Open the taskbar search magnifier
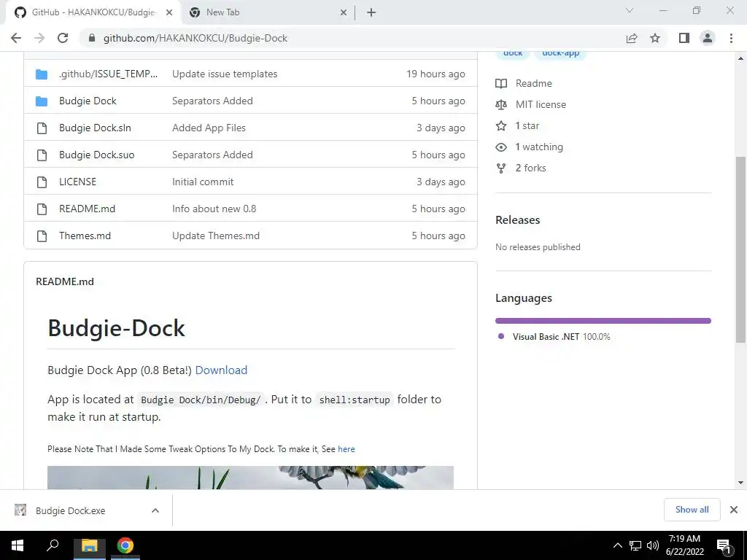The width and height of the screenshot is (747, 560). coord(53,545)
